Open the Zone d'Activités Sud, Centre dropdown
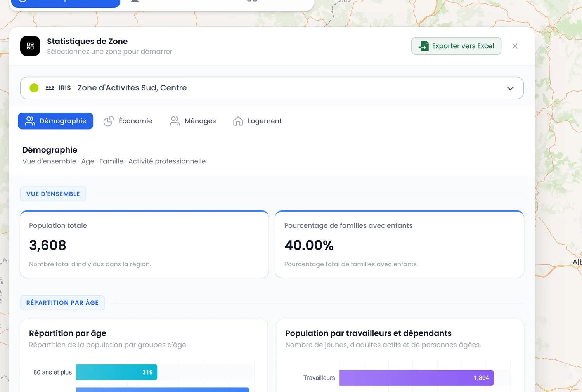This screenshot has height=392, width=582. 272,88
